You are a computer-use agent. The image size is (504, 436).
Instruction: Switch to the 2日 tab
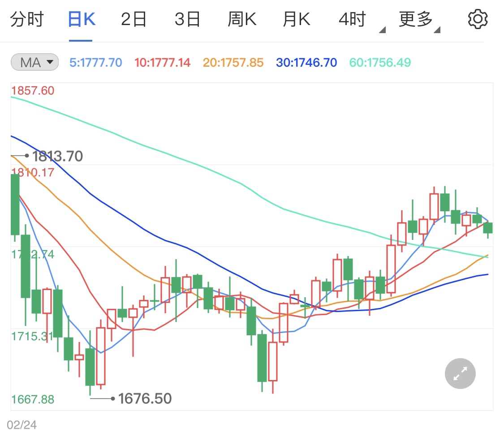(134, 19)
